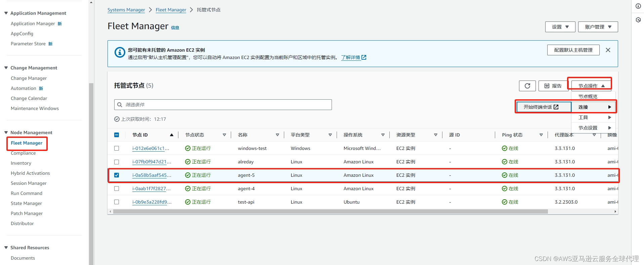This screenshot has width=644, height=265.
Task: Click the 了解详情 link
Action: coord(350,57)
